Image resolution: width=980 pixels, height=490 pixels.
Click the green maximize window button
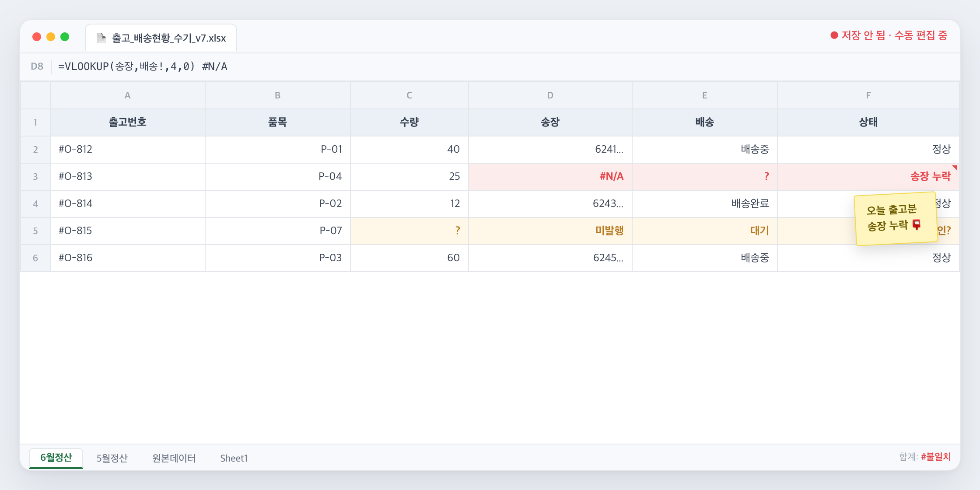pos(65,37)
